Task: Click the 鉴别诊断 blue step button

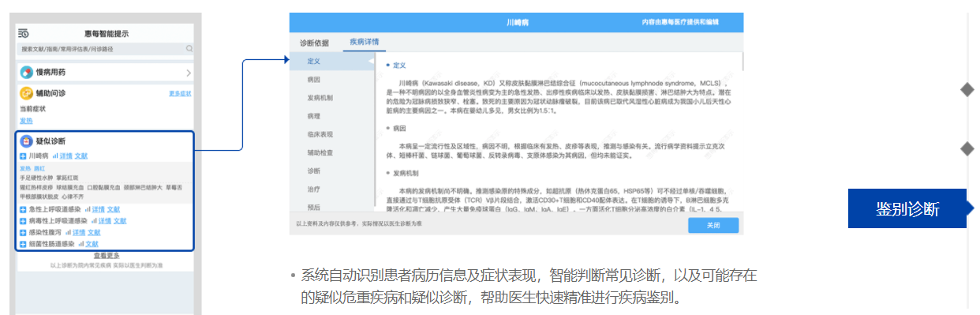Action: click(907, 209)
